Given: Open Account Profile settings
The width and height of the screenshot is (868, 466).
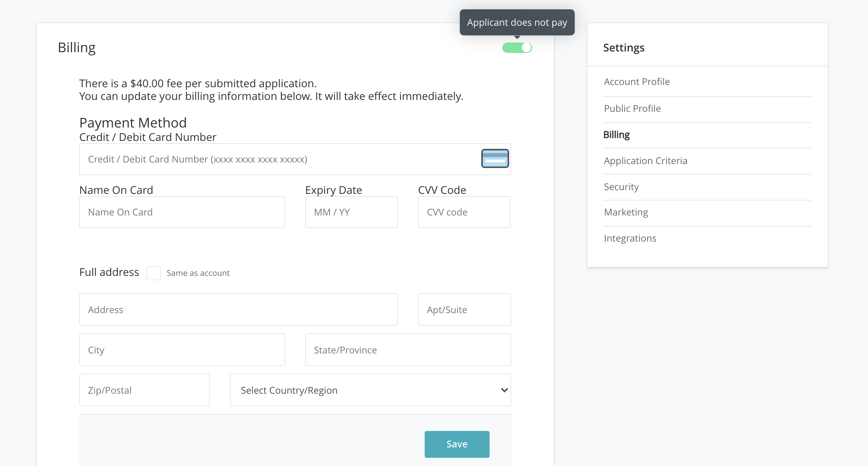Looking at the screenshot, I should [637, 82].
